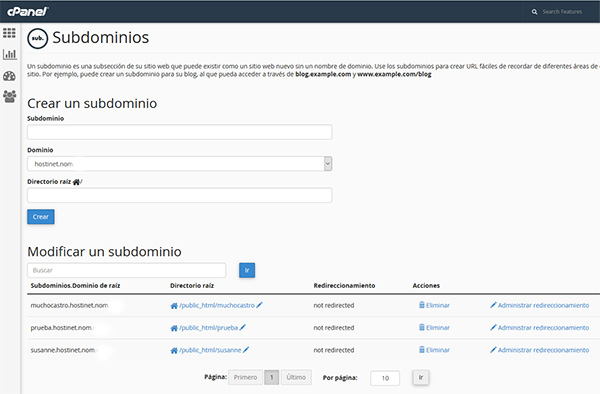This screenshot has height=394, width=600.
Task: Click the Crear button
Action: 41,217
